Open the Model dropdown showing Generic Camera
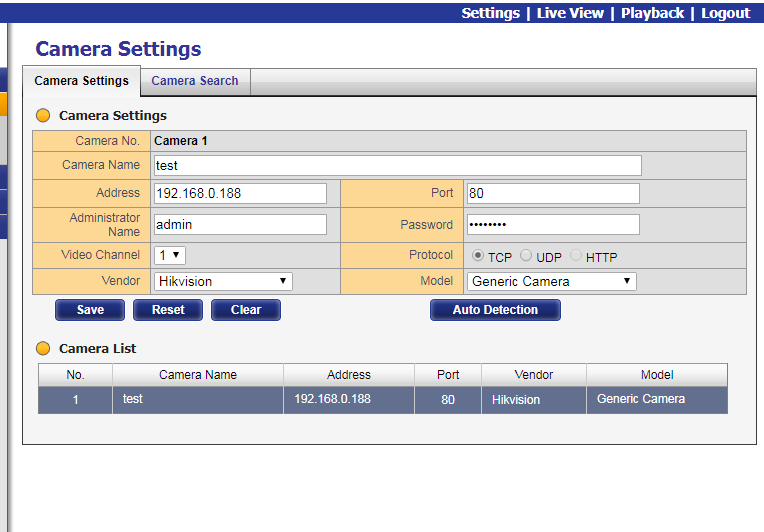764x532 pixels. (x=551, y=281)
